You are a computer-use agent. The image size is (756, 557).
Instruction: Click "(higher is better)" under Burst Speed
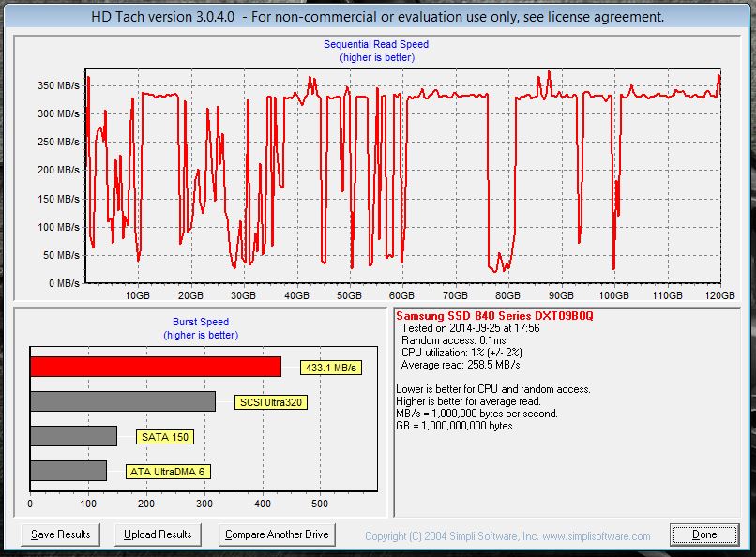point(201,335)
